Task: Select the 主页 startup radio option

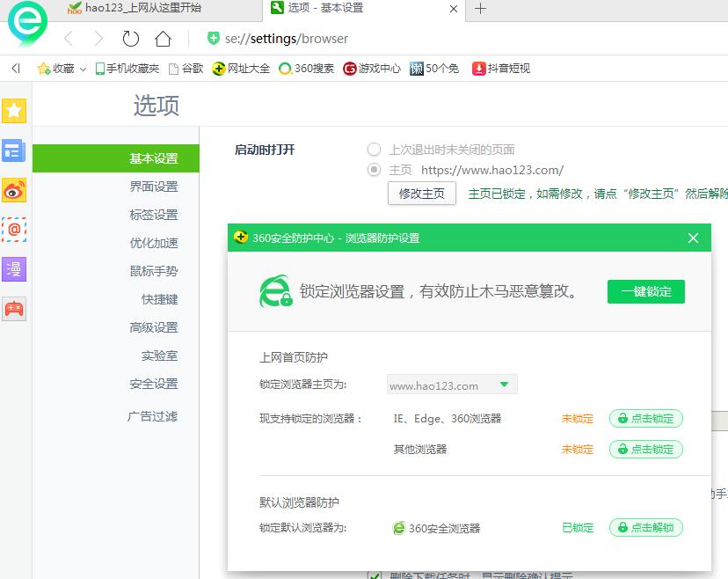Action: tap(373, 170)
